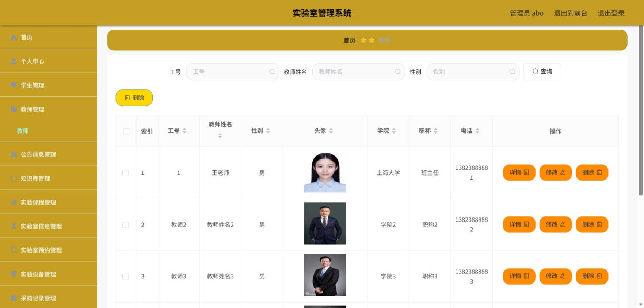The width and height of the screenshot is (644, 308).
Task: Click the avatar photo in 教师姓名2 row
Action: click(x=325, y=223)
